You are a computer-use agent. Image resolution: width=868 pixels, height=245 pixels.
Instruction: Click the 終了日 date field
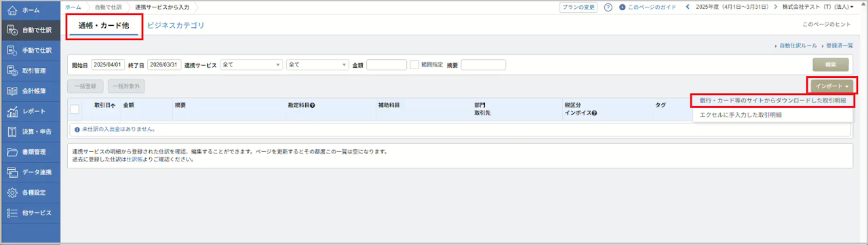pyautogui.click(x=163, y=65)
